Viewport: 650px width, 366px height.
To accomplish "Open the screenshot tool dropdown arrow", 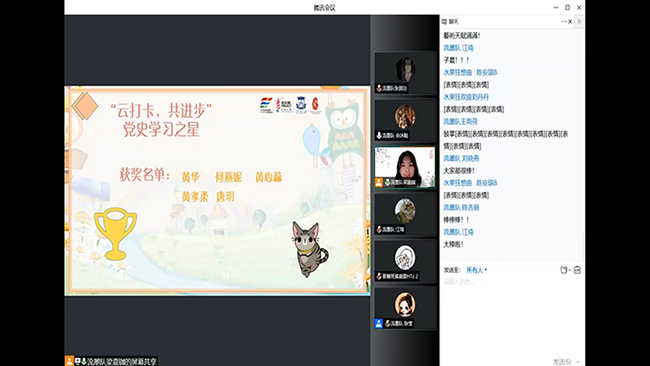I will (x=569, y=270).
